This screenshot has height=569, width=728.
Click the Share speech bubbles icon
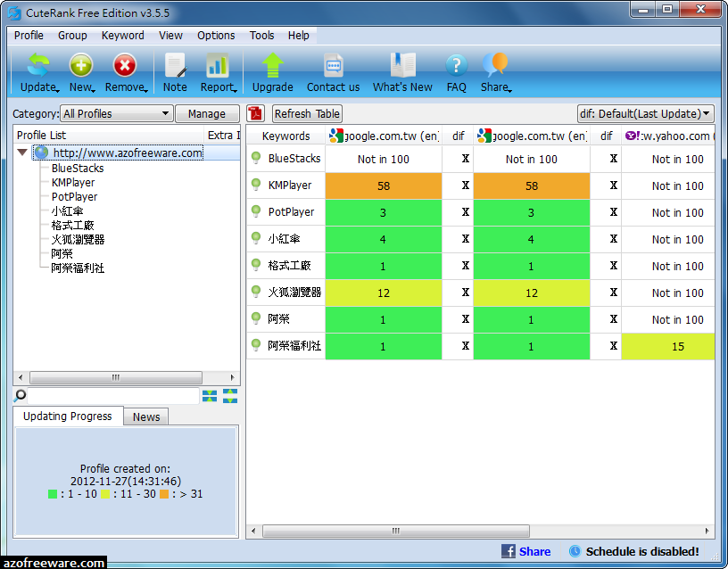[495, 65]
